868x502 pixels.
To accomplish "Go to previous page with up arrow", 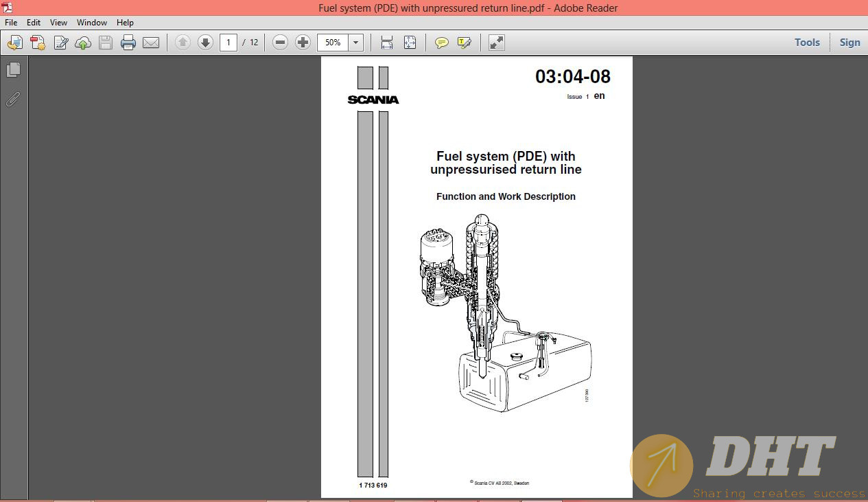I will (x=183, y=43).
